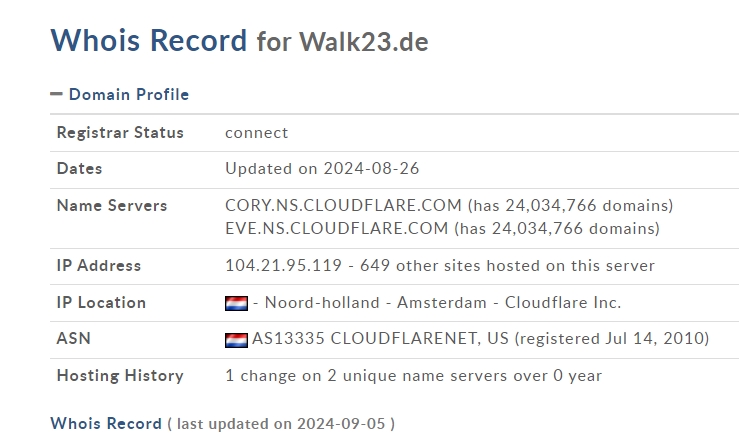Click AS13335 CLOUDFLARENET ASN entry
Viewport: 739px width, 439px height.
pos(380,339)
